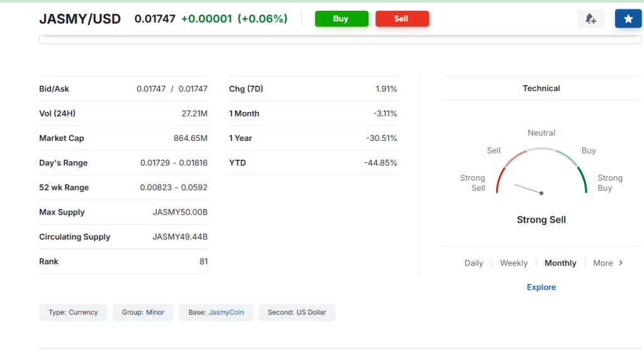Open the Explore link under technical gauge
The width and height of the screenshot is (644, 350).
(541, 287)
